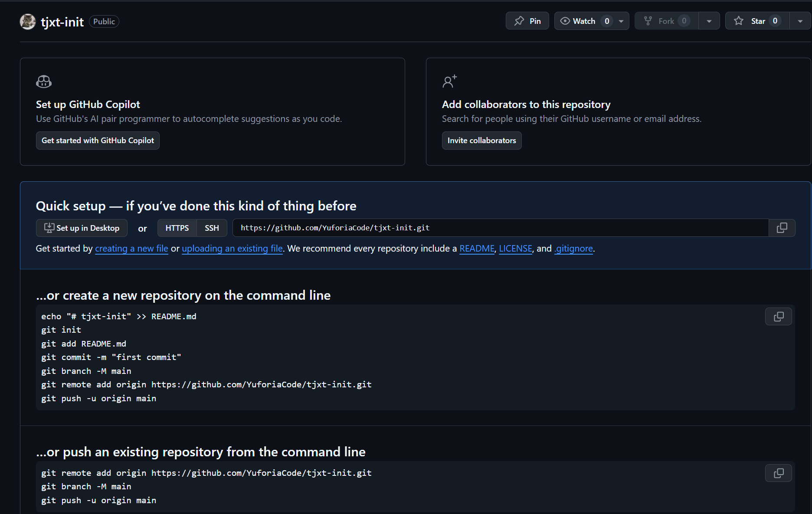This screenshot has height=514, width=812.
Task: Click the .gitignore link
Action: pos(573,249)
